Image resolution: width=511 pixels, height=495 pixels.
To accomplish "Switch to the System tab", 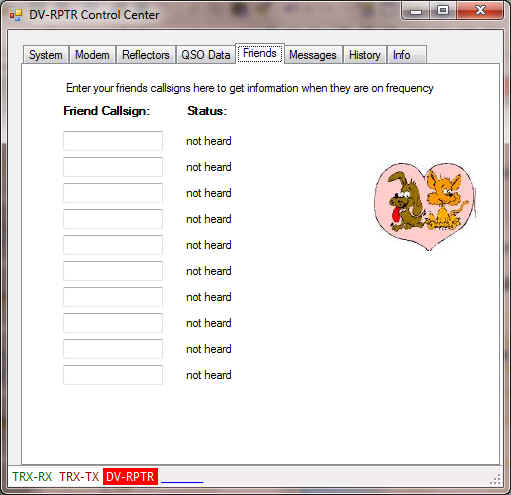I will click(46, 55).
